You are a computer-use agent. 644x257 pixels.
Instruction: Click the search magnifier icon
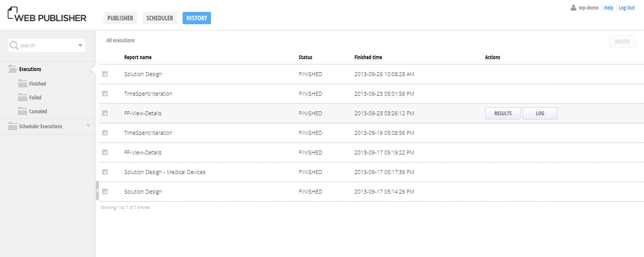(x=14, y=45)
